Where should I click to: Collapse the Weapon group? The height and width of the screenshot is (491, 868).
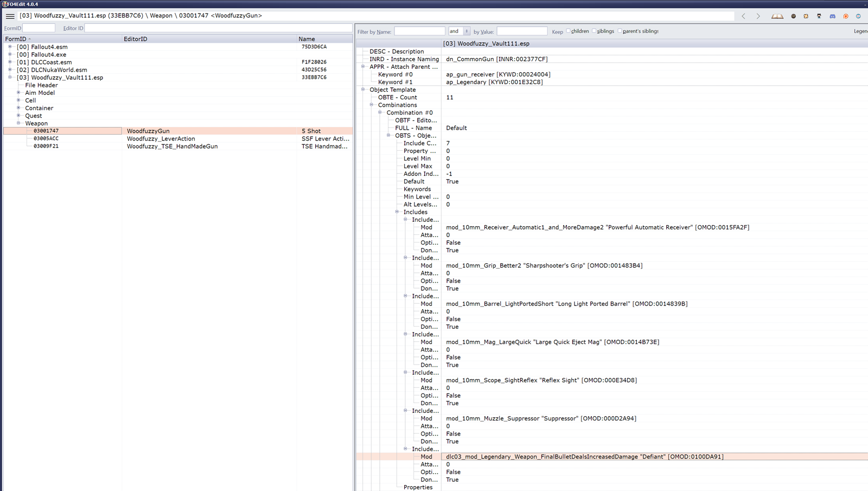tap(18, 123)
